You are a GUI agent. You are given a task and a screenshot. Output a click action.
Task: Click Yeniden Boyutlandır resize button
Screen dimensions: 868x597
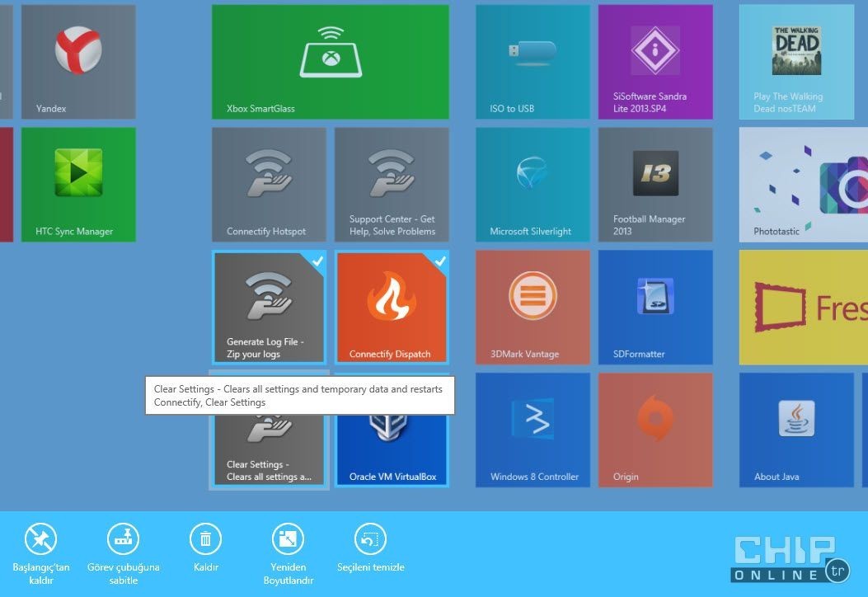(288, 553)
